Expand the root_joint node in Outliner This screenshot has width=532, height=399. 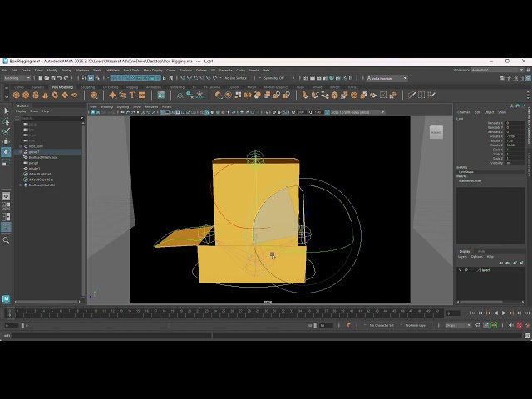pyautogui.click(x=21, y=146)
